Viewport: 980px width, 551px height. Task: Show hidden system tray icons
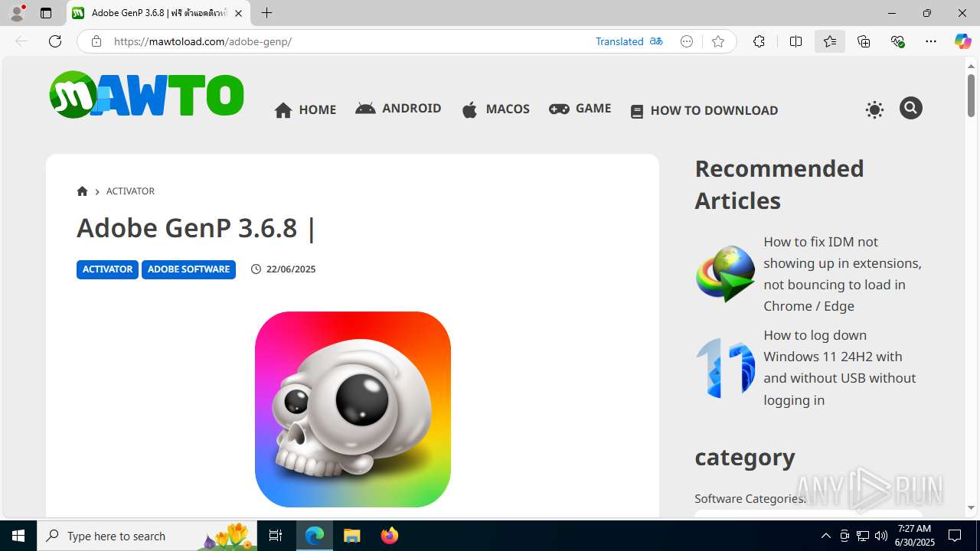coord(825,536)
